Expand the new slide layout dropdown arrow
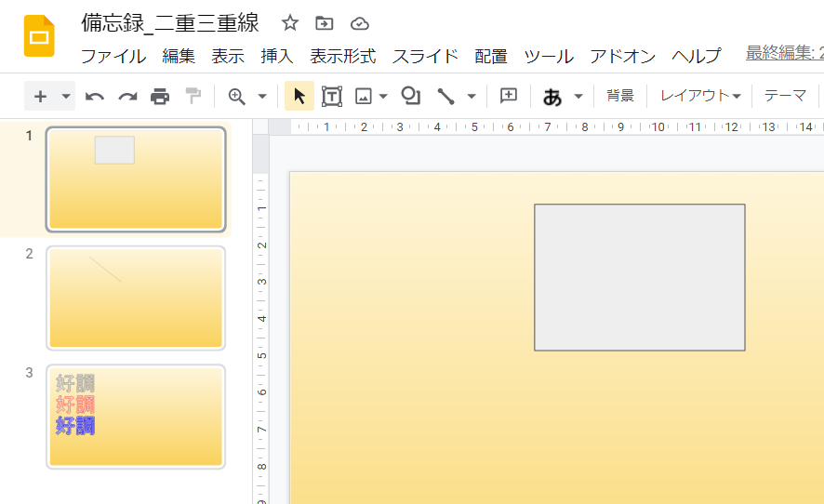 pos(66,96)
